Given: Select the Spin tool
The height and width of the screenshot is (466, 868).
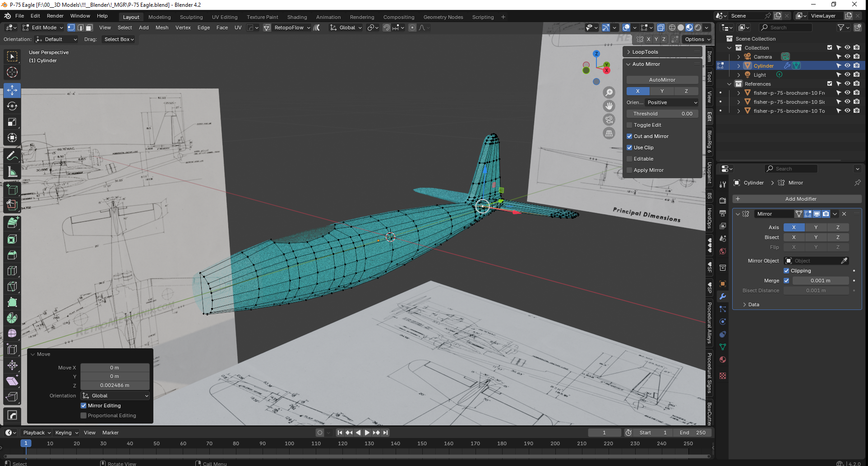Looking at the screenshot, I should (x=12, y=318).
